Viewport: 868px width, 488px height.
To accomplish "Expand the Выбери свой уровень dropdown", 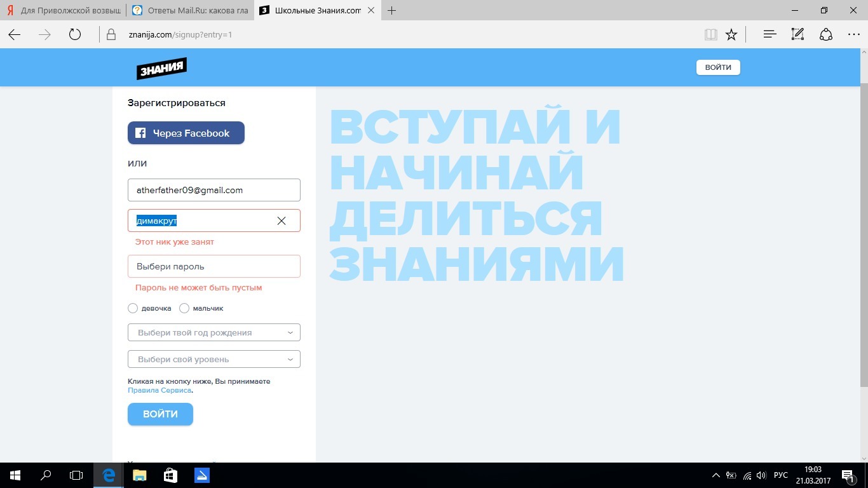I will [x=214, y=359].
